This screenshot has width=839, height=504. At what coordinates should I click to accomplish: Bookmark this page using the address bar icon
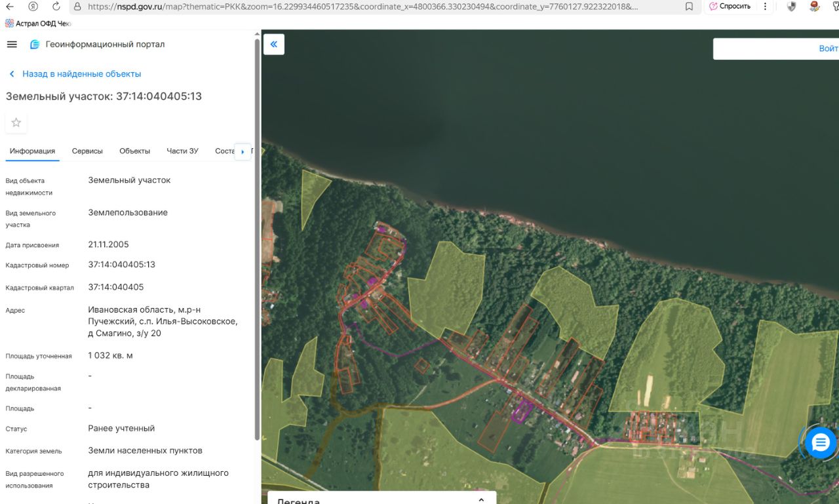tap(689, 7)
